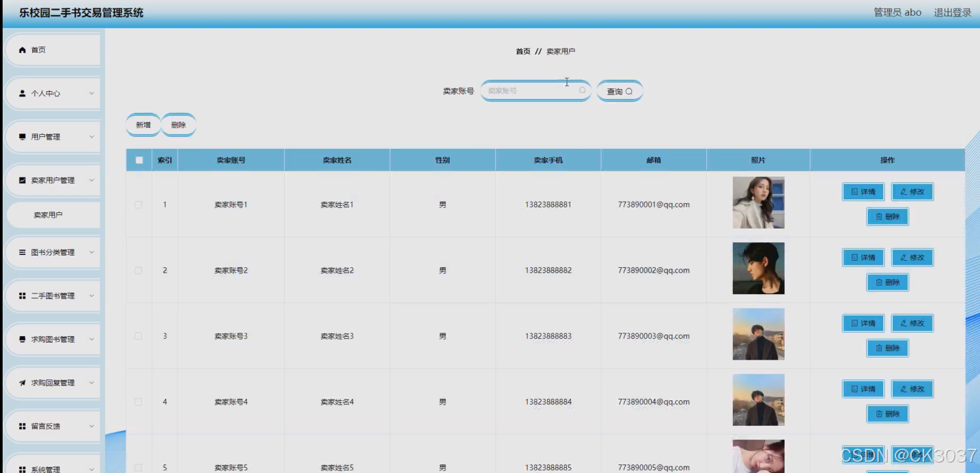Image resolution: width=980 pixels, height=473 pixels.
Task: Click the photo thumbnail for 卖家账号3
Action: tap(759, 334)
